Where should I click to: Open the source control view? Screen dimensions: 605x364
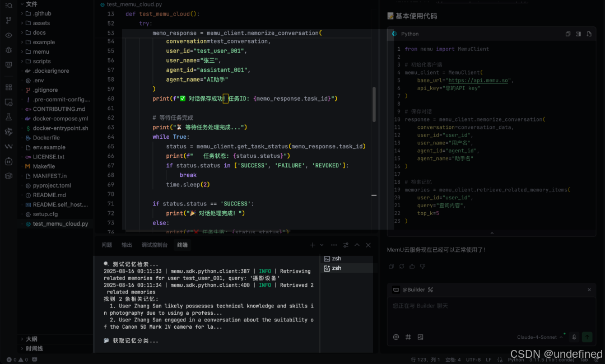coord(8,20)
